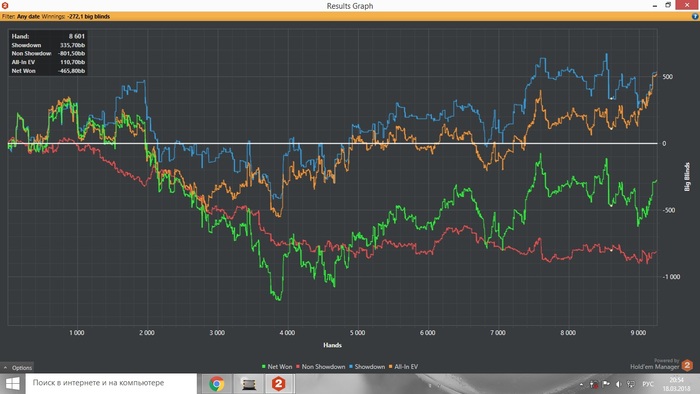700x394 pixels.
Task: Click the Hand value '8 601'
Action: pyautogui.click(x=76, y=36)
